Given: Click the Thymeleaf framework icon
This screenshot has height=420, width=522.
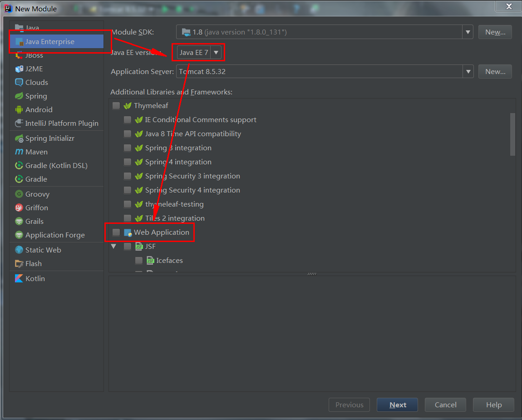Looking at the screenshot, I should click(128, 106).
